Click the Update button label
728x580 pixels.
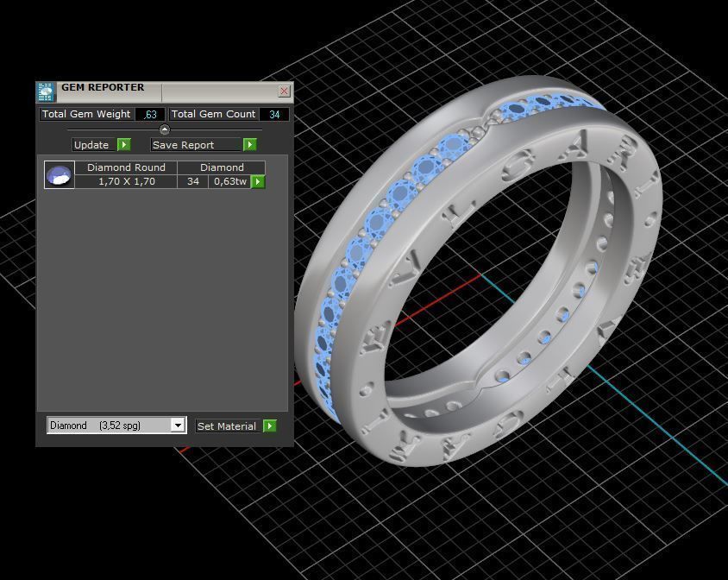[x=94, y=145]
